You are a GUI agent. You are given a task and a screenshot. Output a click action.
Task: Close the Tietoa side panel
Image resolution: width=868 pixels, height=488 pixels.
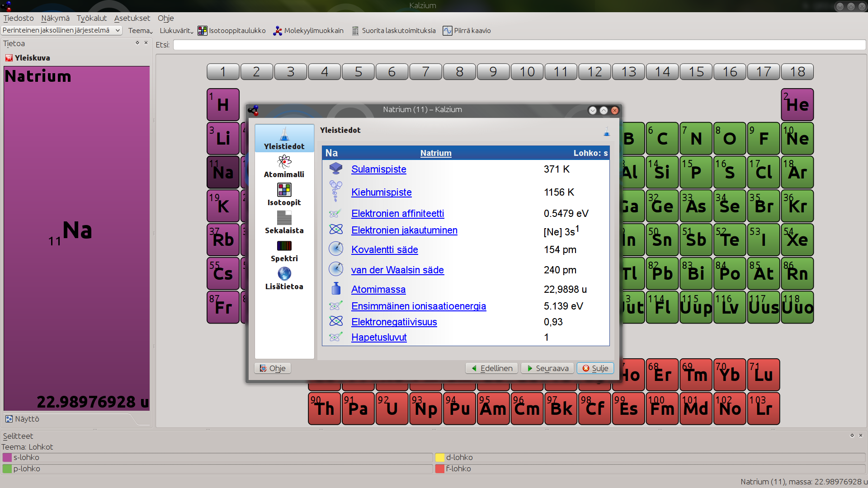(146, 43)
